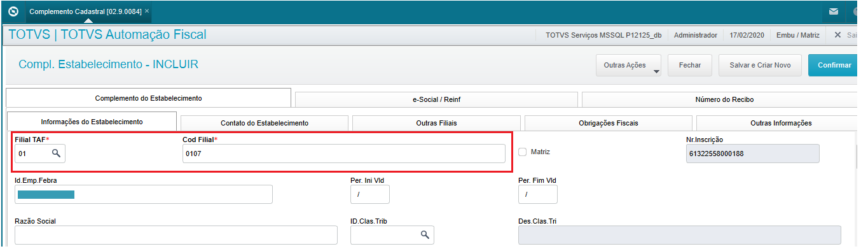Image resolution: width=868 pixels, height=251 pixels.
Task: Open the Outras Filiais subtab
Action: pos(436,123)
